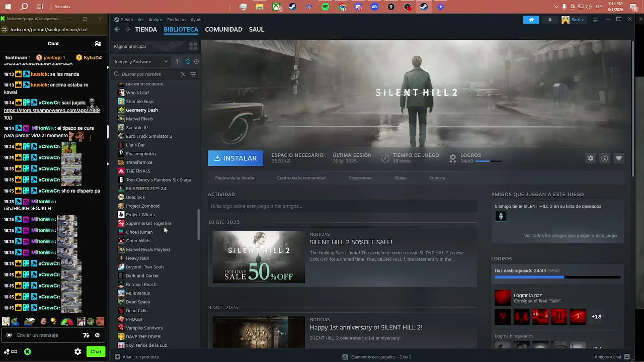Sort library list ascending with arrow icon
The width and height of the screenshot is (644, 362).
click(177, 61)
